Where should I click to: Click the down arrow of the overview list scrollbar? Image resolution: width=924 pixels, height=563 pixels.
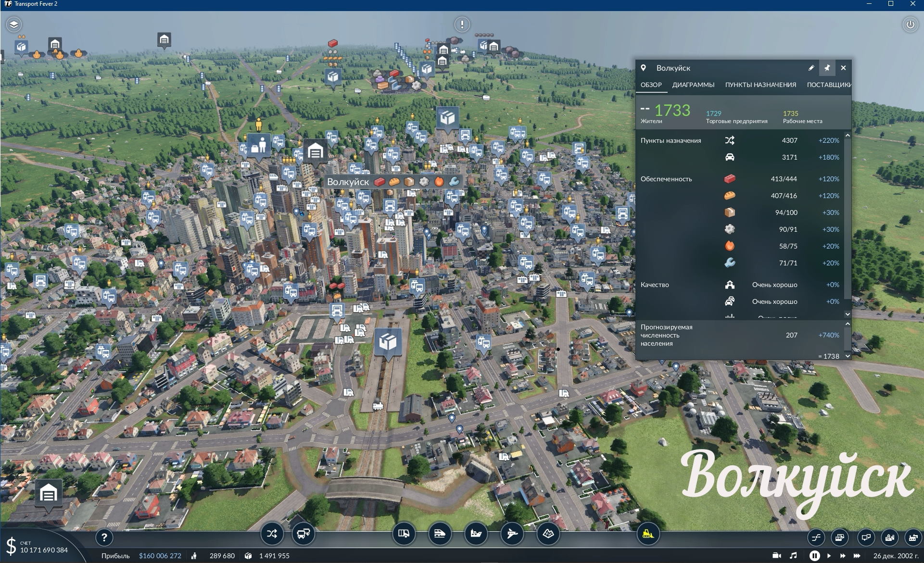click(x=848, y=314)
